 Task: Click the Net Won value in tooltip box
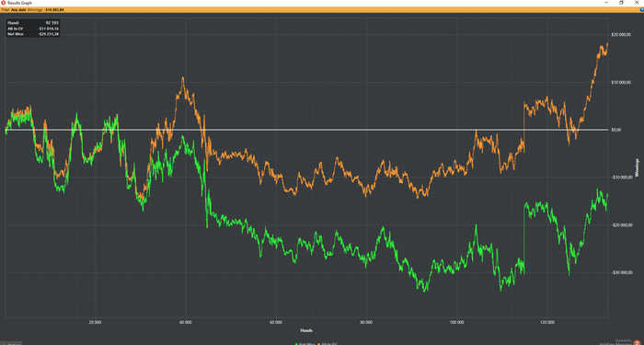(49, 35)
